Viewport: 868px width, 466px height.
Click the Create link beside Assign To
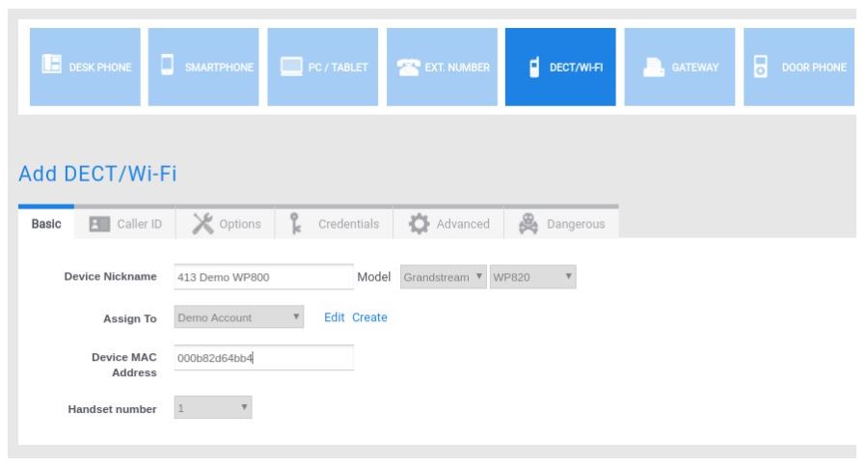369,316
